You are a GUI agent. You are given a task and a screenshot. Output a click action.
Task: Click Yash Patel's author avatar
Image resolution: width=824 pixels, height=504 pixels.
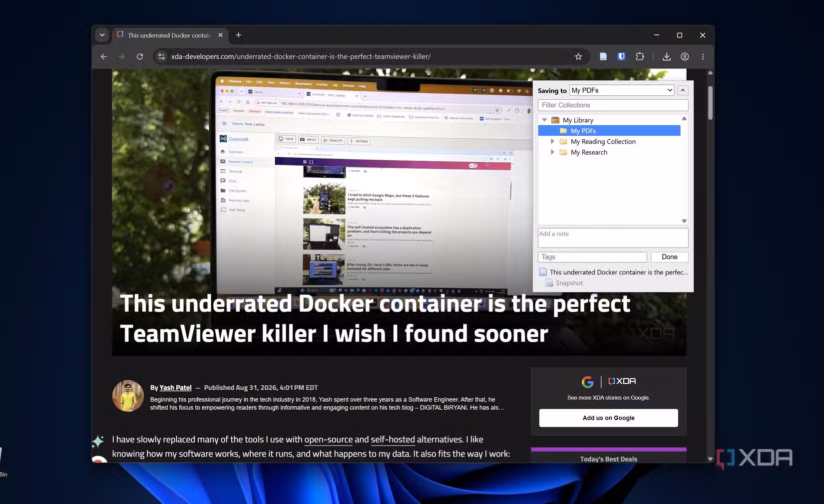pos(128,396)
